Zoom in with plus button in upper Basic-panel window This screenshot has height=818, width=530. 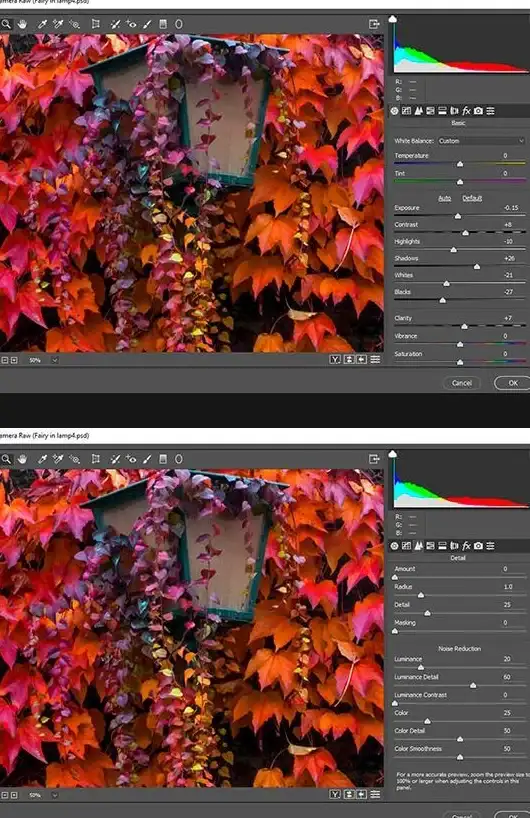[x=14, y=360]
